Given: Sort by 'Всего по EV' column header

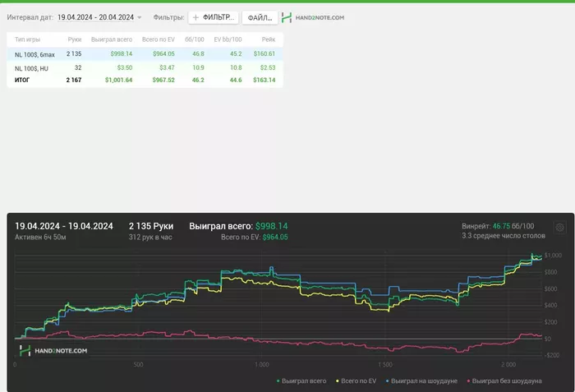Looking at the screenshot, I should (159, 39).
